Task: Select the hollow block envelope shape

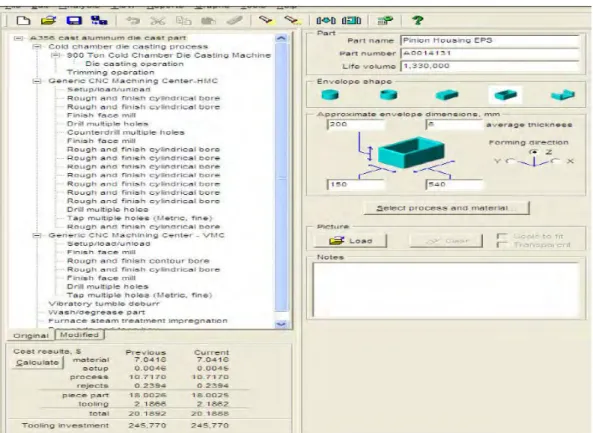Action: [x=505, y=95]
